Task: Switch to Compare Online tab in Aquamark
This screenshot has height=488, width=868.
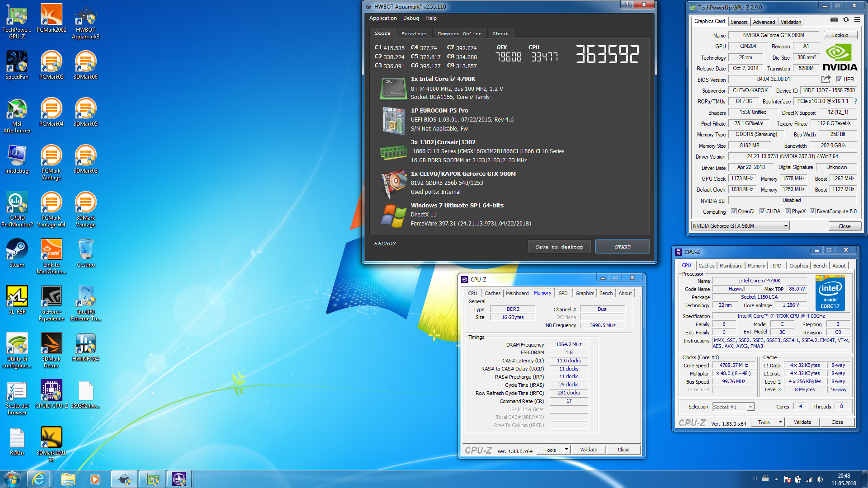Action: (x=459, y=33)
